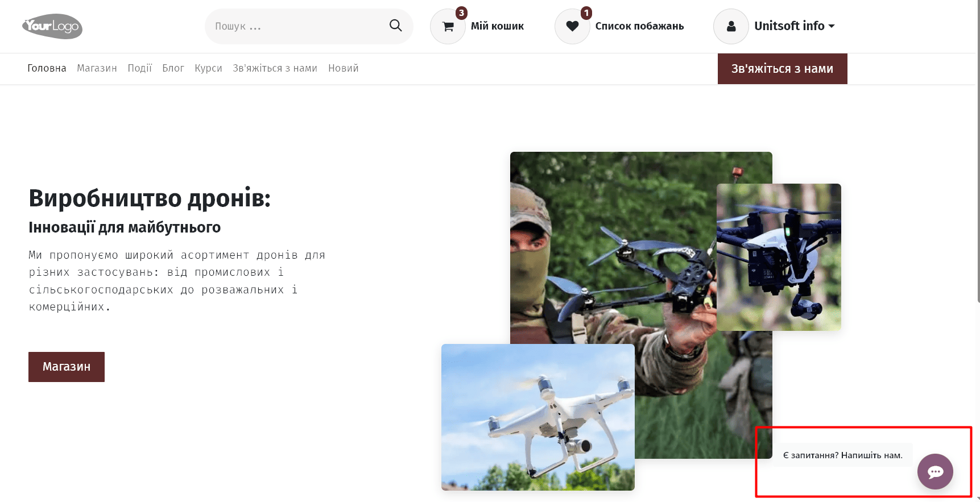Click the dark red Зв'яжіться з нами button
Viewport: 980px width, 502px height.
pos(782,69)
